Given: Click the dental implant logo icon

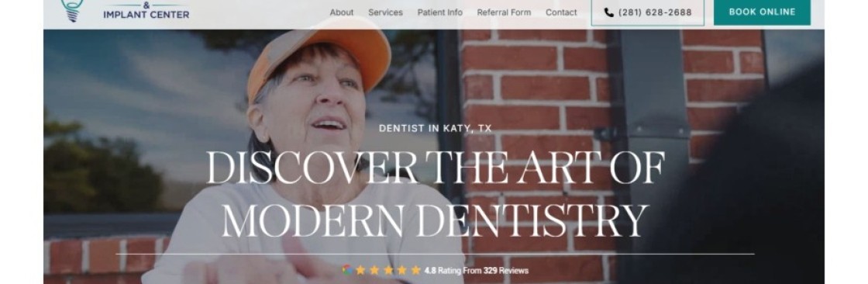Looking at the screenshot, I should (72, 10).
